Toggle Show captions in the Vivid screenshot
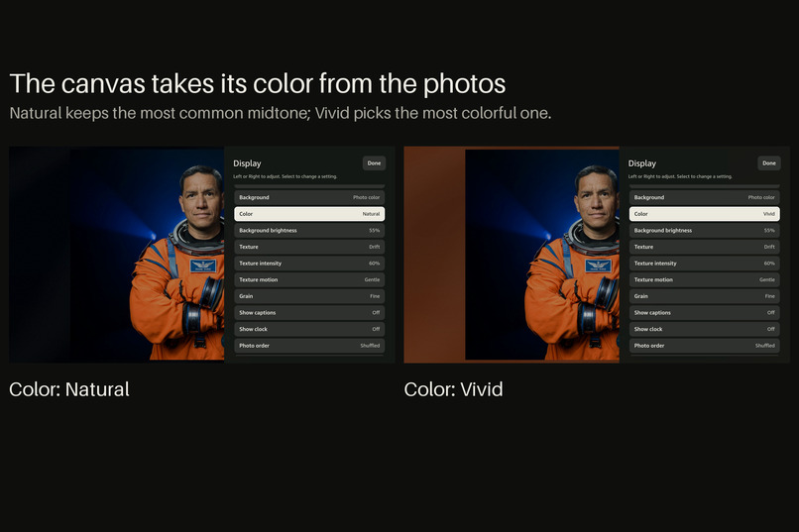 (x=704, y=313)
